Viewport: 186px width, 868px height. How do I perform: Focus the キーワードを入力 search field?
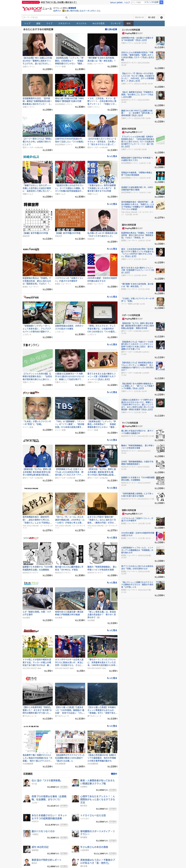[x=44, y=18]
